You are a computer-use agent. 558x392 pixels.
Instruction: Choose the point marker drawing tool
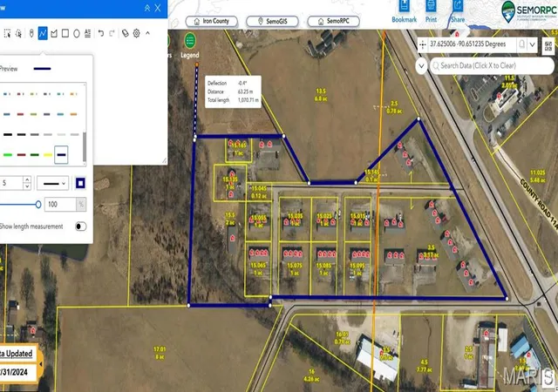coord(31,33)
